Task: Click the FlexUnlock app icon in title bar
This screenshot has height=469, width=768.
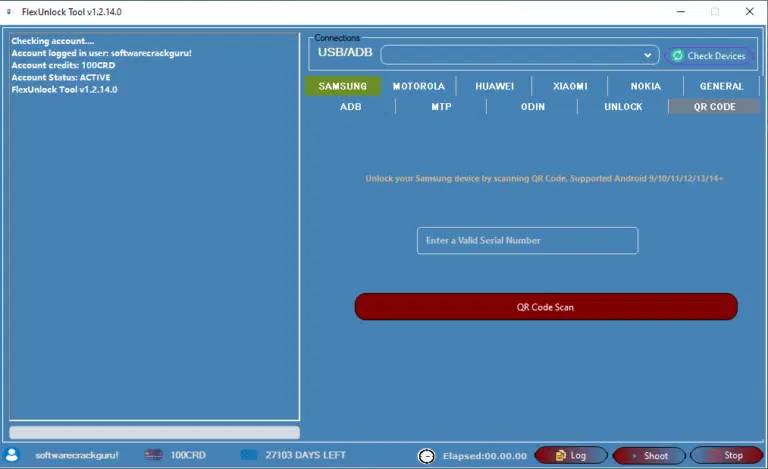Action: (x=9, y=11)
